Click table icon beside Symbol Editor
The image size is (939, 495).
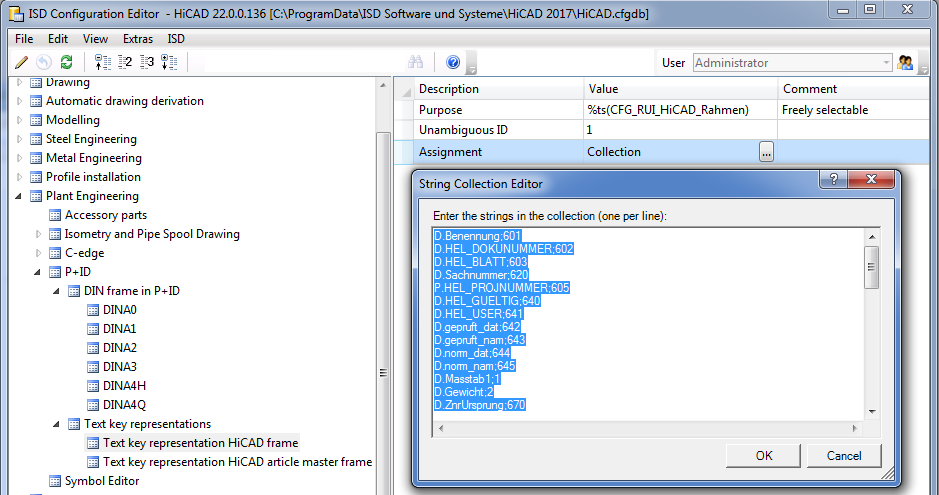(x=55, y=481)
